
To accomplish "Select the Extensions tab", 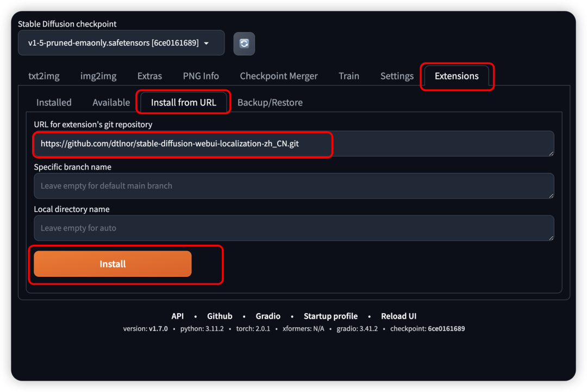I will tap(457, 76).
